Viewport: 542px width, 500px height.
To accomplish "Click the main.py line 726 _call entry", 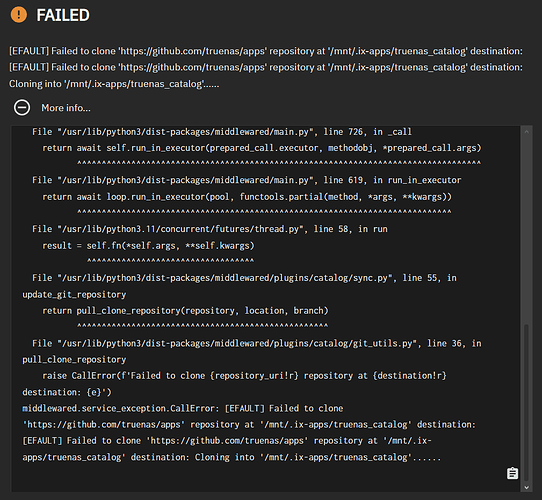I will coord(222,132).
